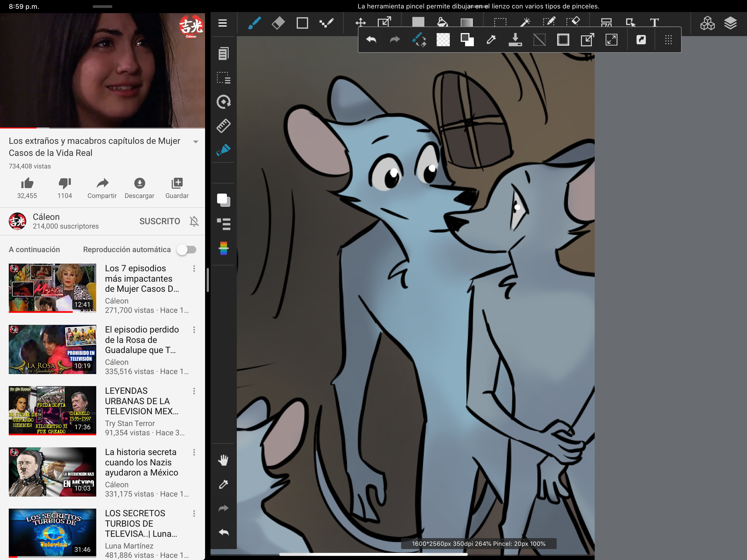Select the Eraser tool
The height and width of the screenshot is (560, 747).
[x=278, y=23]
